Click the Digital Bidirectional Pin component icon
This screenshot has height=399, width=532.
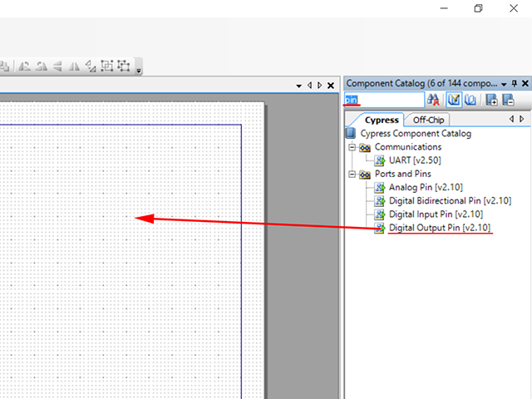point(380,201)
